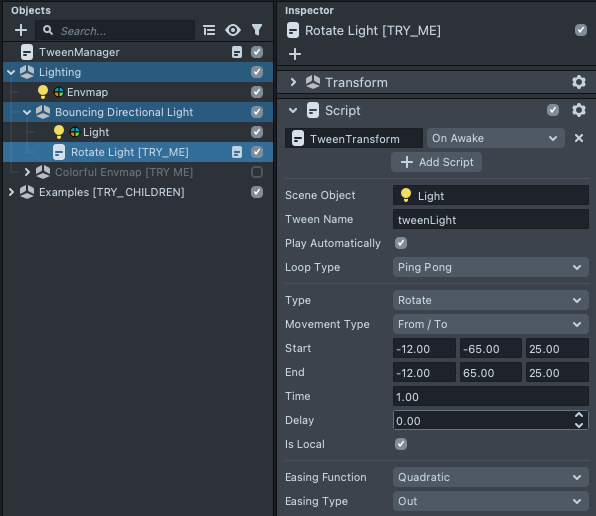The image size is (596, 516).
Task: Decrease Delay value with down stepper arrow
Action: [579, 425]
